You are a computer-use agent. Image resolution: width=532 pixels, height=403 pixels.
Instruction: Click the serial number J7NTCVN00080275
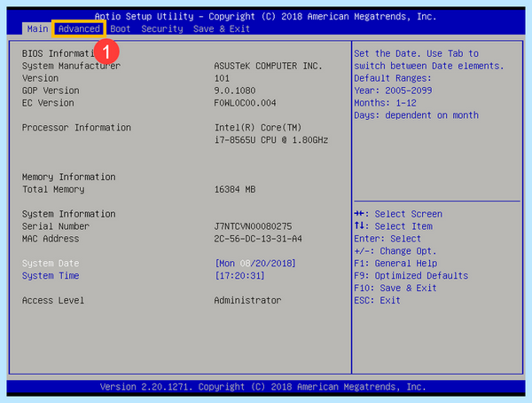point(253,226)
